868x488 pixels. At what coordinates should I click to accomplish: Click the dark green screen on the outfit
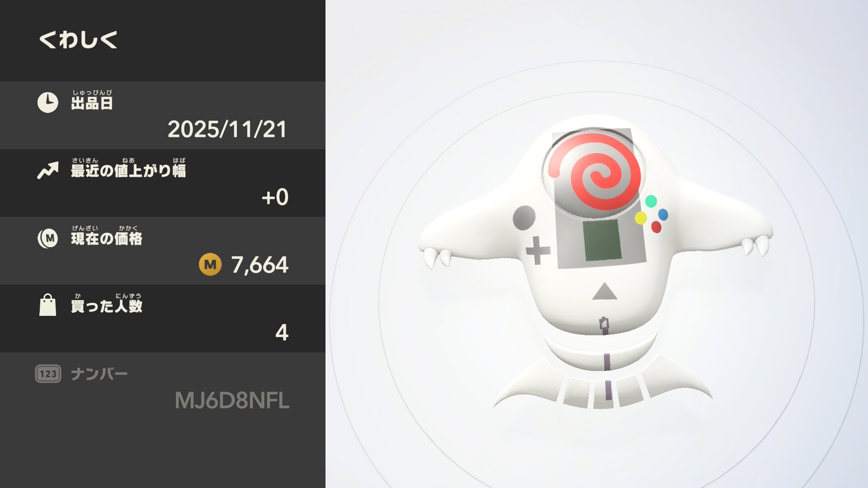click(x=602, y=240)
